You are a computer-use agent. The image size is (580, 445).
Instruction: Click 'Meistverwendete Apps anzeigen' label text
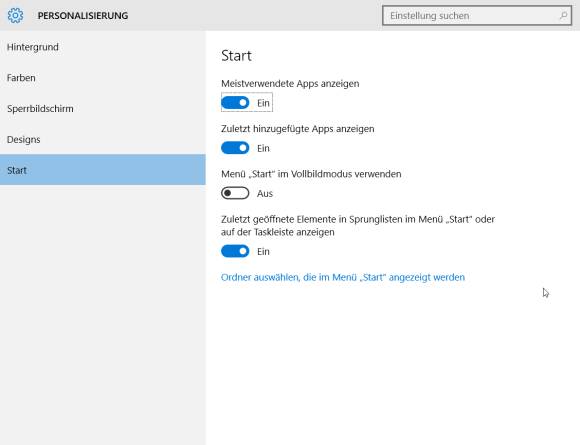[x=290, y=84]
